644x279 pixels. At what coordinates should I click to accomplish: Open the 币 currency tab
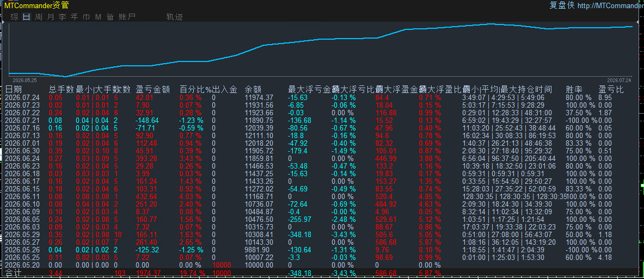point(86,17)
